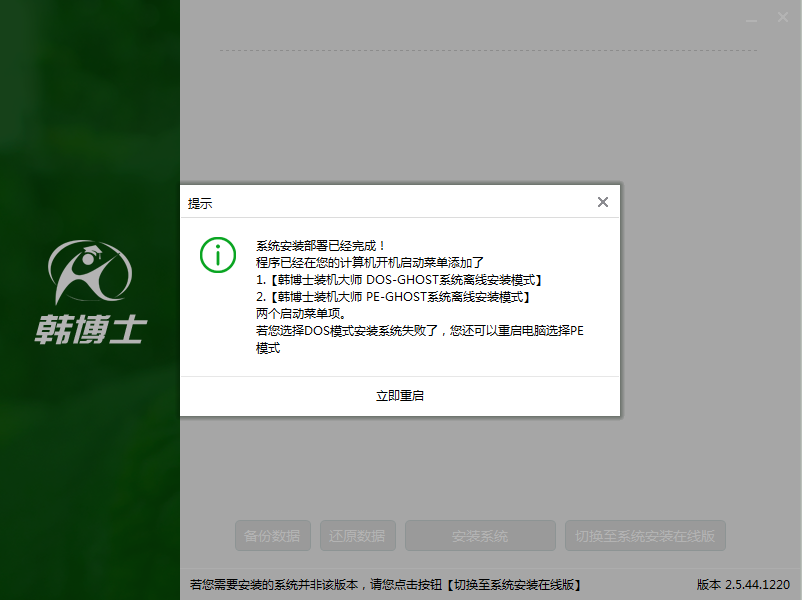Close the 提示 dialog with X

point(602,202)
